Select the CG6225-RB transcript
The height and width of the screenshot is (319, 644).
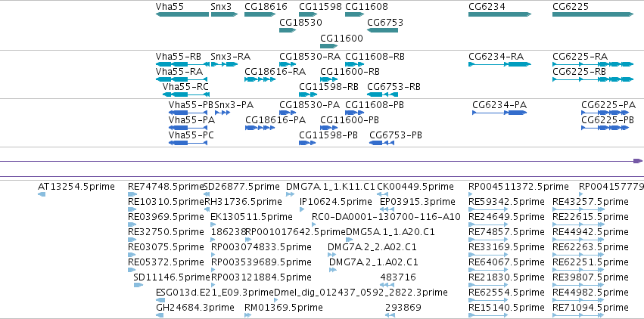593,79
